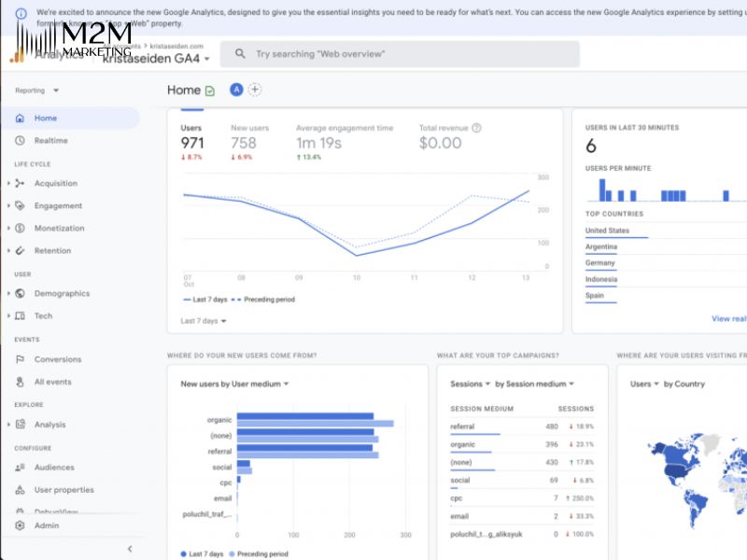
Task: Click Indonesia in top countries
Action: pyautogui.click(x=600, y=279)
